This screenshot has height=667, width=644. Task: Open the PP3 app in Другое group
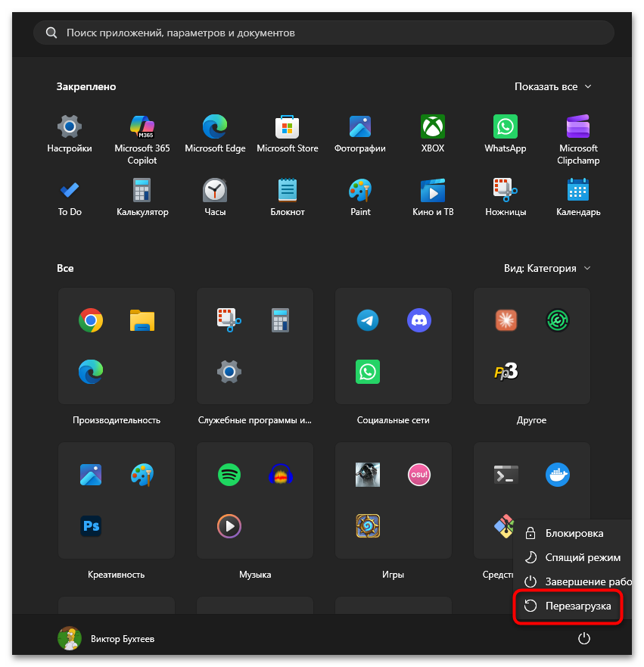coord(506,372)
